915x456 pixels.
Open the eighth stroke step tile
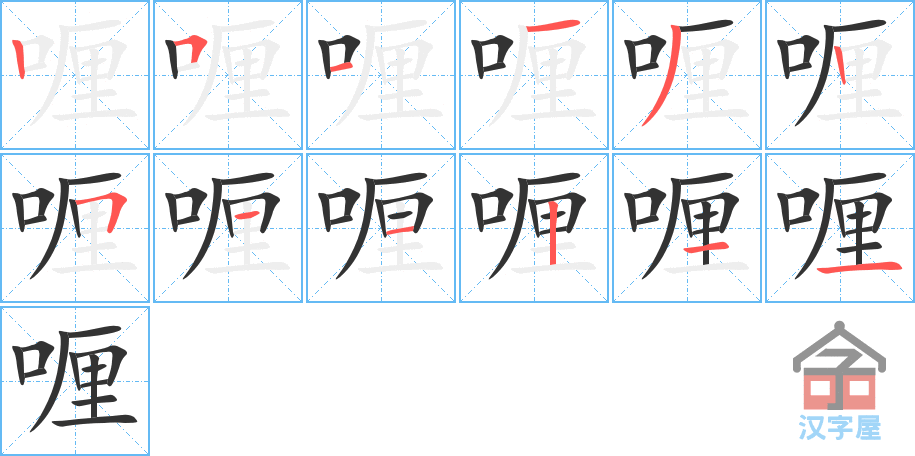pyautogui.click(x=228, y=228)
